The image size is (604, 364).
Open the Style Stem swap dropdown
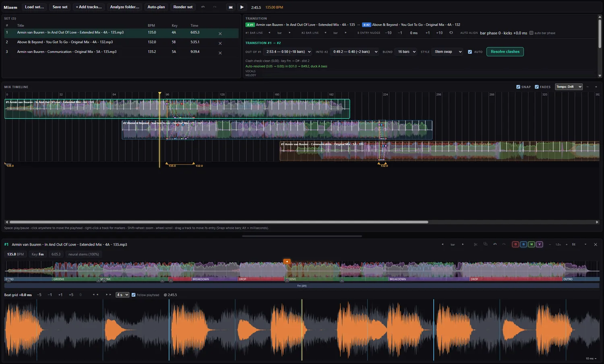tap(447, 52)
